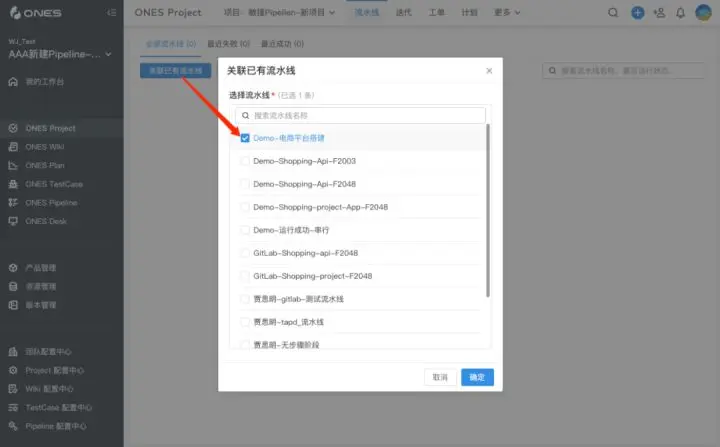Select the 最近成功 (0) tab
The height and width of the screenshot is (447, 720).
point(282,44)
